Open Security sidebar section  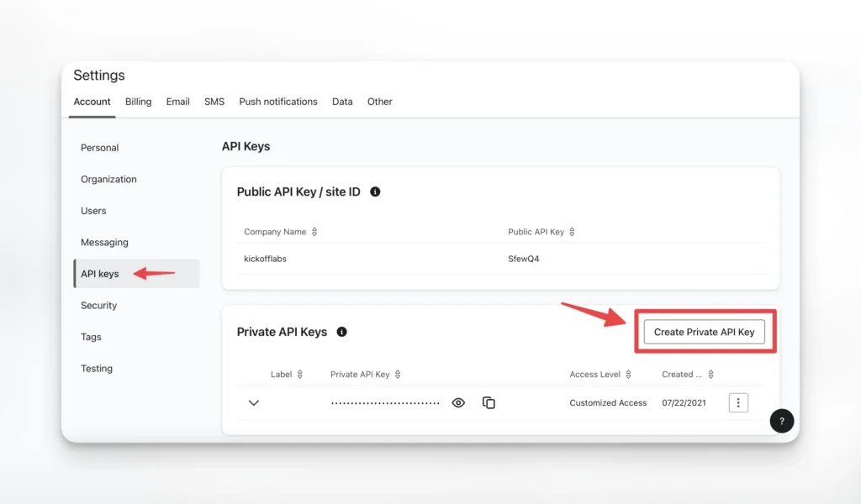99,306
